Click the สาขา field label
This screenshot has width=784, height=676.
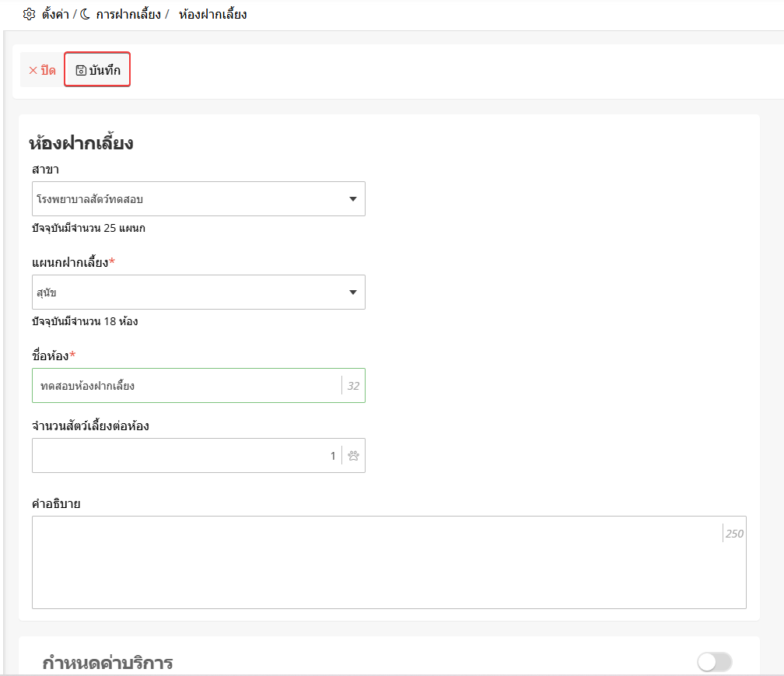(x=45, y=170)
